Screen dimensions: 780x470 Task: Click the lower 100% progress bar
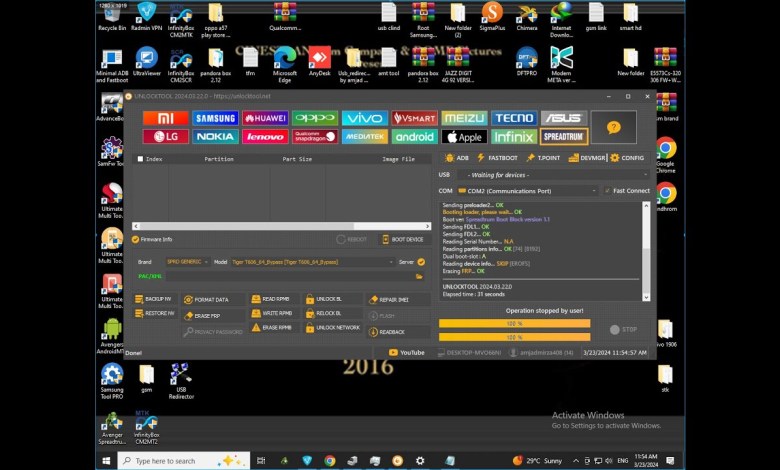coord(514,337)
